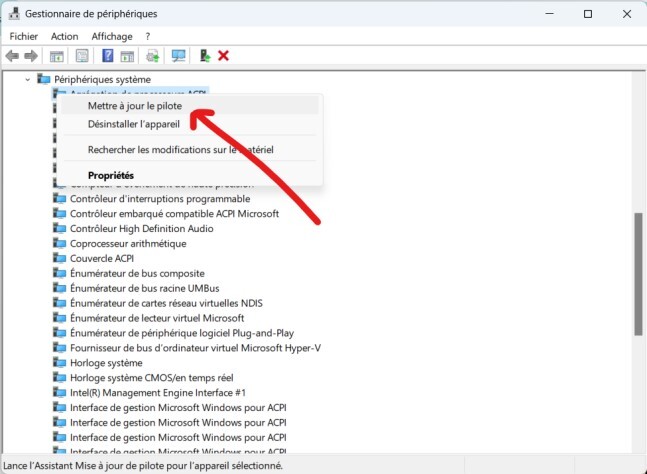Select Contrôleur High Definition Audio device
Screen dimensions: 647x474
139,228
